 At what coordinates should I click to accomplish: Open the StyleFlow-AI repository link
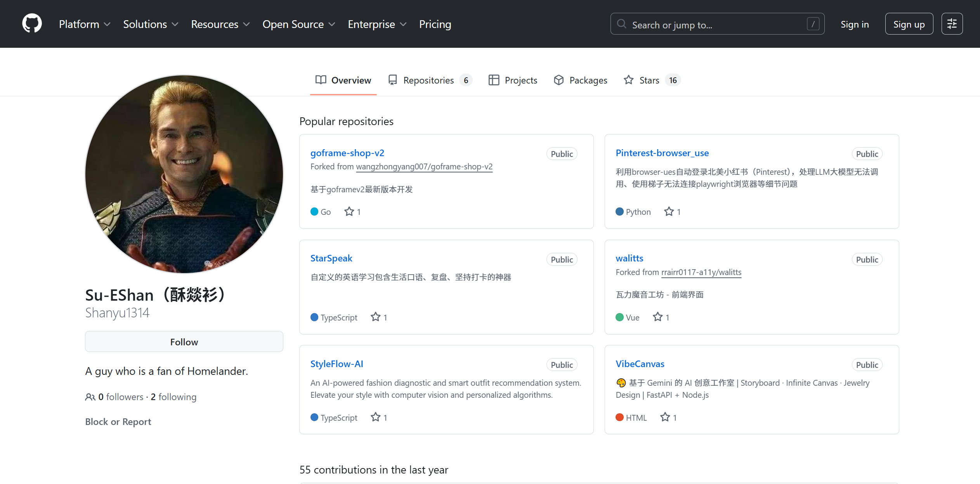pyautogui.click(x=336, y=364)
